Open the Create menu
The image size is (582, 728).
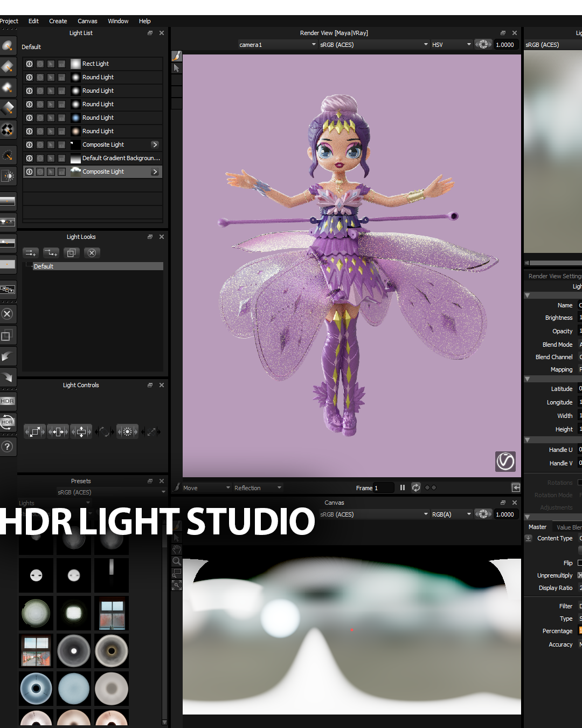[58, 21]
